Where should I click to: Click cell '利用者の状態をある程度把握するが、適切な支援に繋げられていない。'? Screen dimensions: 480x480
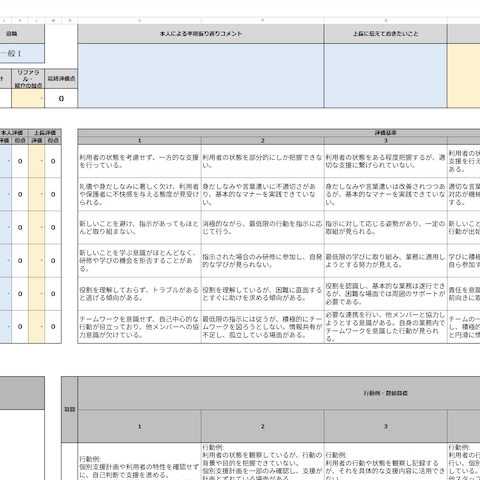click(385, 161)
